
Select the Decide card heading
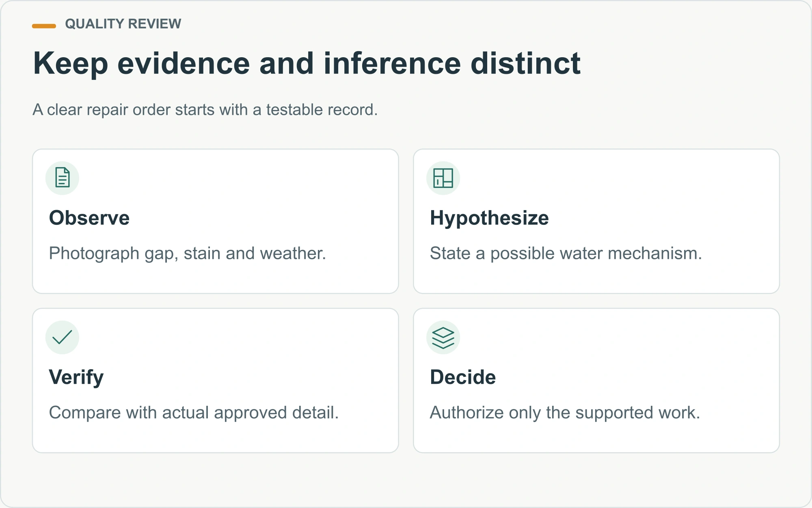463,377
